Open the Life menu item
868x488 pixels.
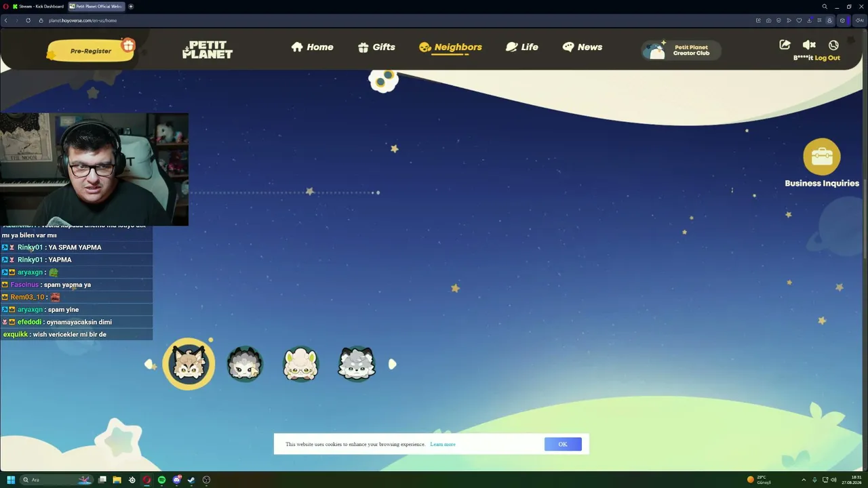pyautogui.click(x=522, y=47)
